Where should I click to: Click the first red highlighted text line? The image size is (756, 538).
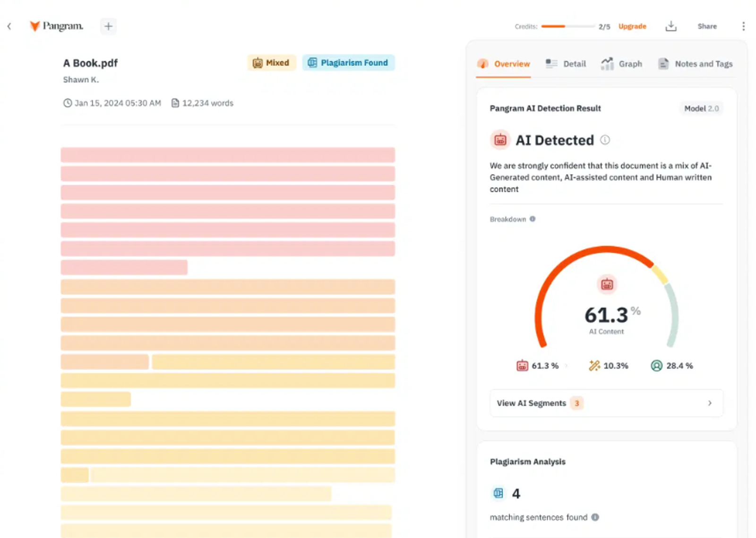coord(228,155)
